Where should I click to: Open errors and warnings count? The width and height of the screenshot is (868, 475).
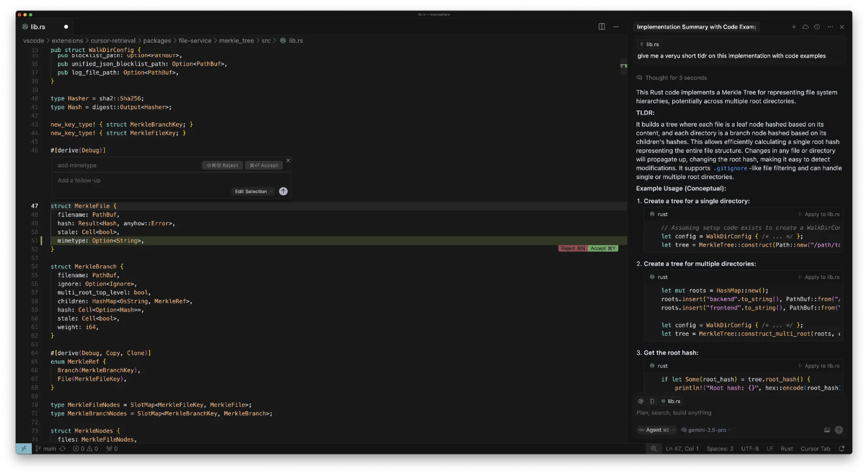[85, 449]
